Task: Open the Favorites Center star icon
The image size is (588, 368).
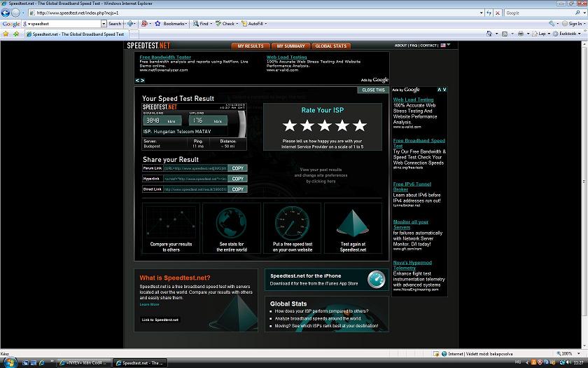Action: coord(6,34)
